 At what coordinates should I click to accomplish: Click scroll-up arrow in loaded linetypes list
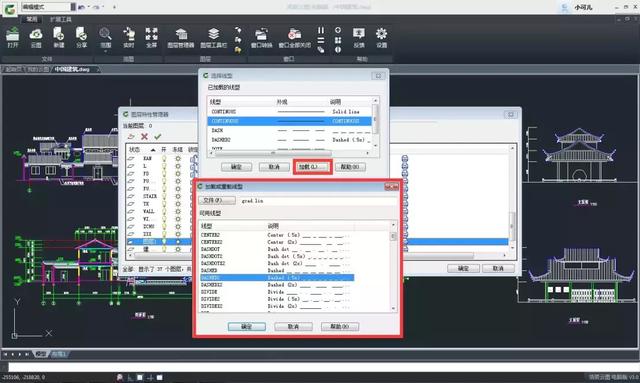pyautogui.click(x=376, y=100)
